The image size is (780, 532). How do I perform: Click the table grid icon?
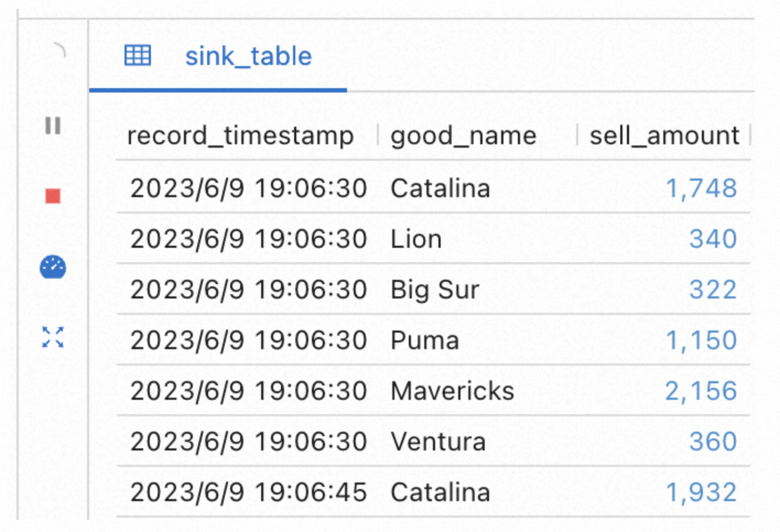(138, 55)
